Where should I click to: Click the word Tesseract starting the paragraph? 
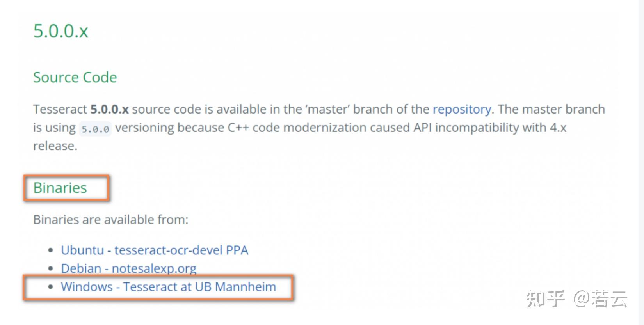pos(60,109)
